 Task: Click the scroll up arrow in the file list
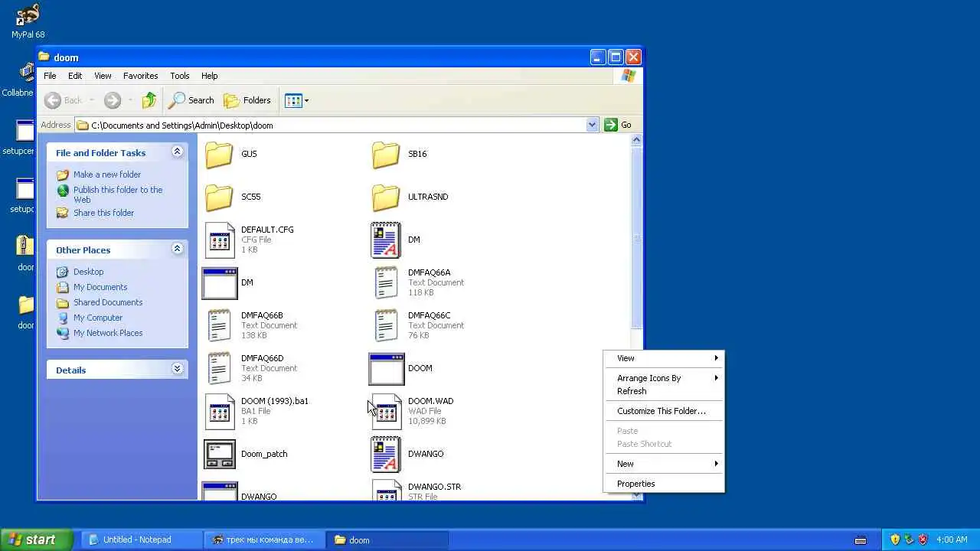tap(636, 140)
